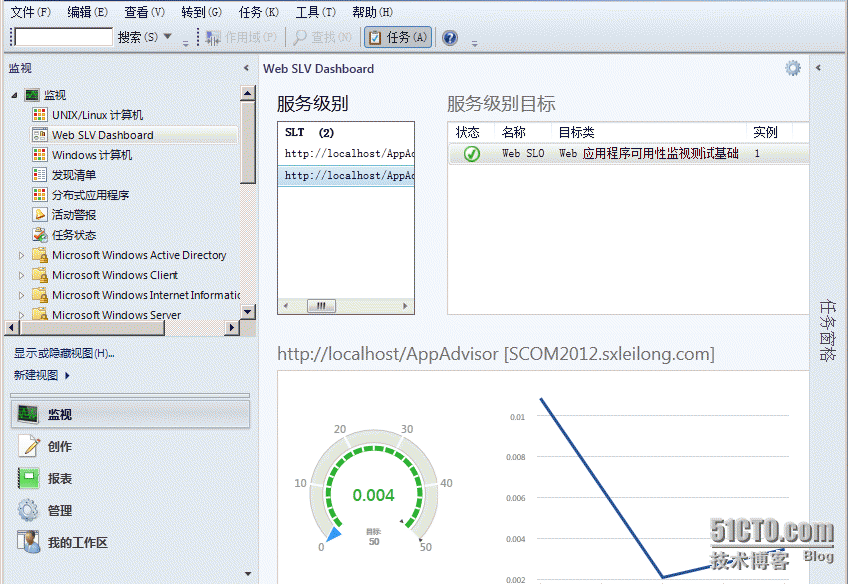Click tree horizontal scrollbar right arrow
Screen dimensions: 848x584
[x=231, y=327]
